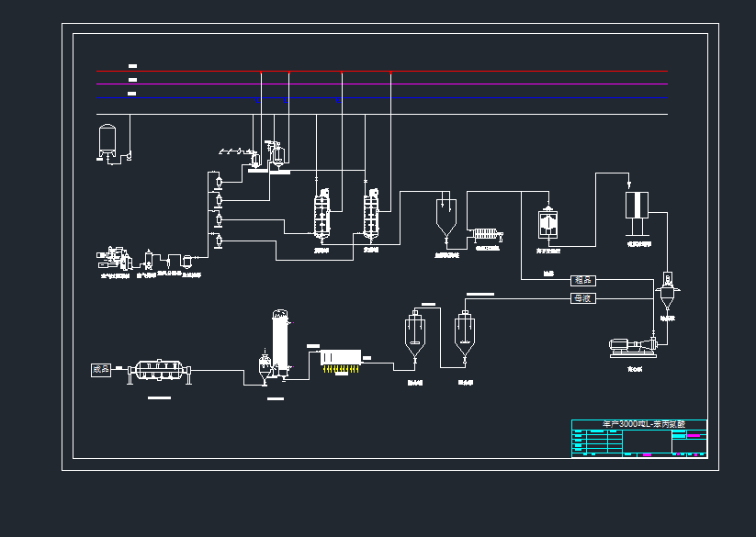
Task: Click the conveyor feed symbol near the seed tank
Action: pyautogui.click(x=235, y=151)
